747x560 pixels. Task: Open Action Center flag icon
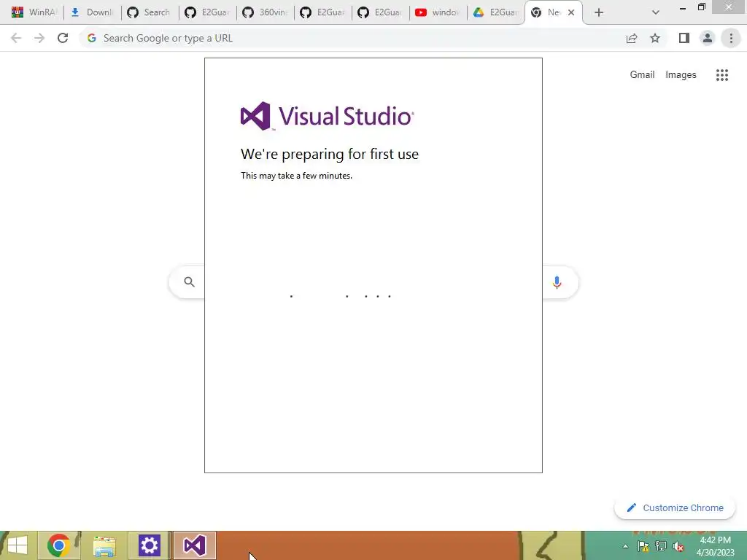[x=643, y=546]
